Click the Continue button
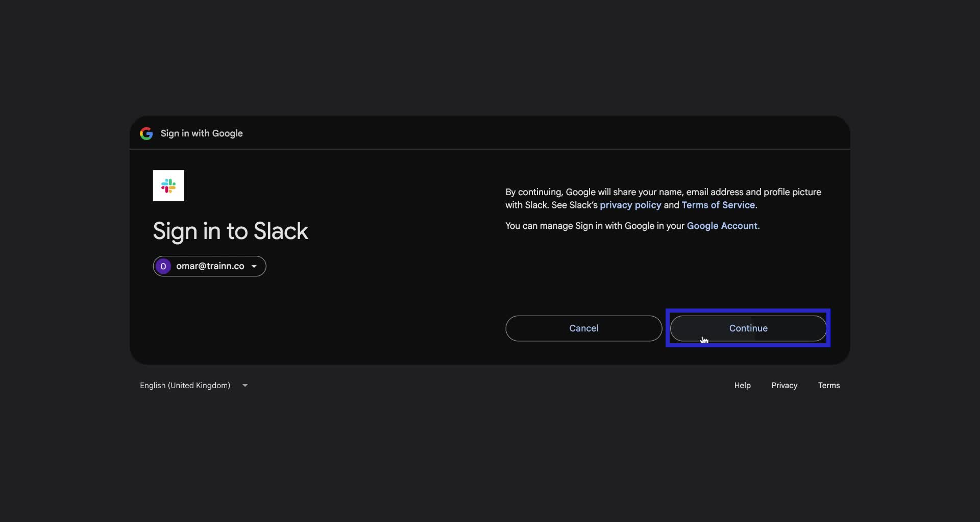 (748, 328)
